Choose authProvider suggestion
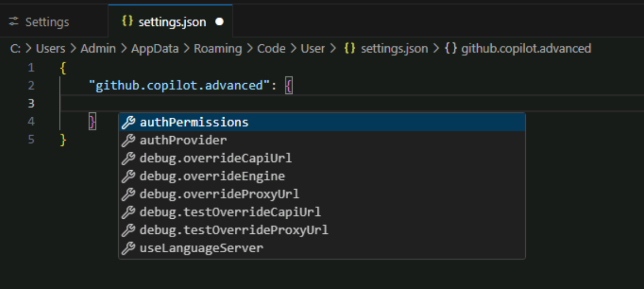The width and height of the screenshot is (644, 289). pyautogui.click(x=322, y=140)
